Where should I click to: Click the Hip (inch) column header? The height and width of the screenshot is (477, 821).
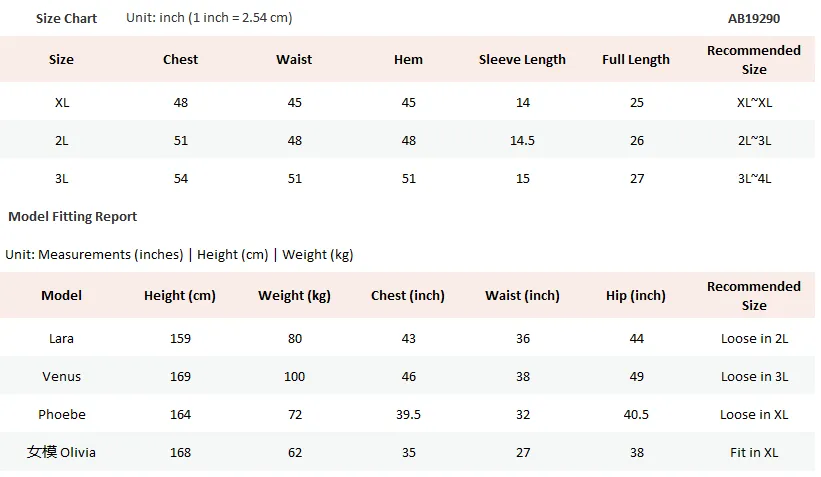[636, 296]
